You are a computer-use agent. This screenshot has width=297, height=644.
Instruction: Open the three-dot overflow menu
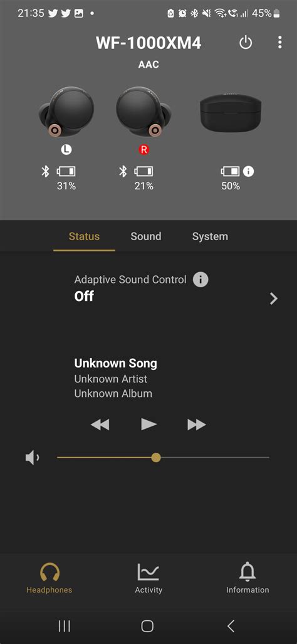click(x=279, y=42)
